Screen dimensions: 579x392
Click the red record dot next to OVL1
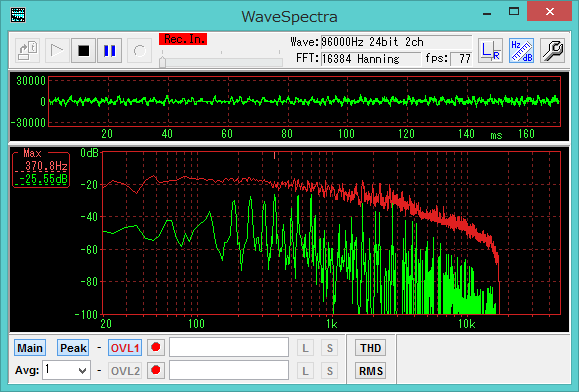point(156,347)
